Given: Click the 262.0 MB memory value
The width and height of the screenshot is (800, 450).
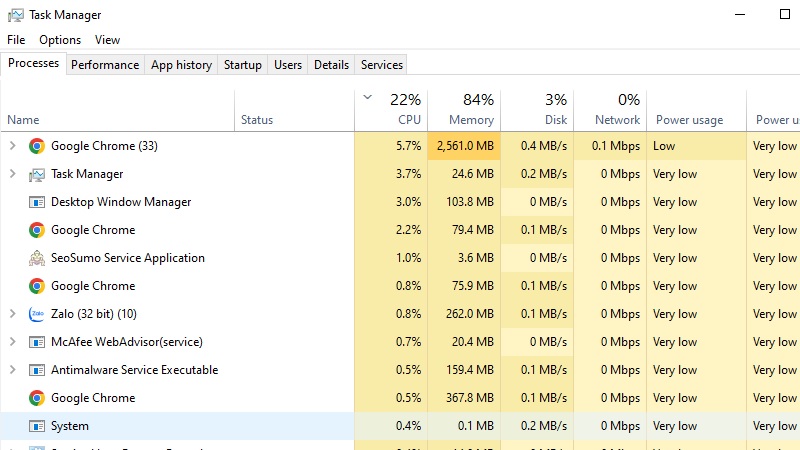Looking at the screenshot, I should (469, 314).
